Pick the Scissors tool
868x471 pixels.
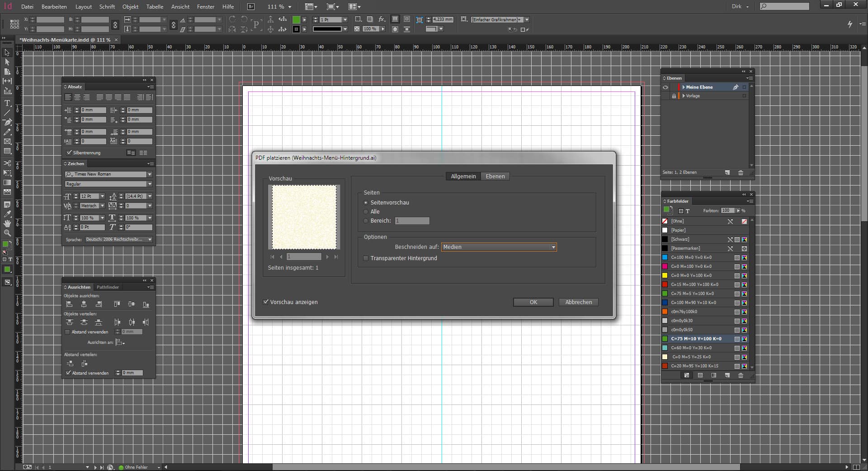coord(7,163)
